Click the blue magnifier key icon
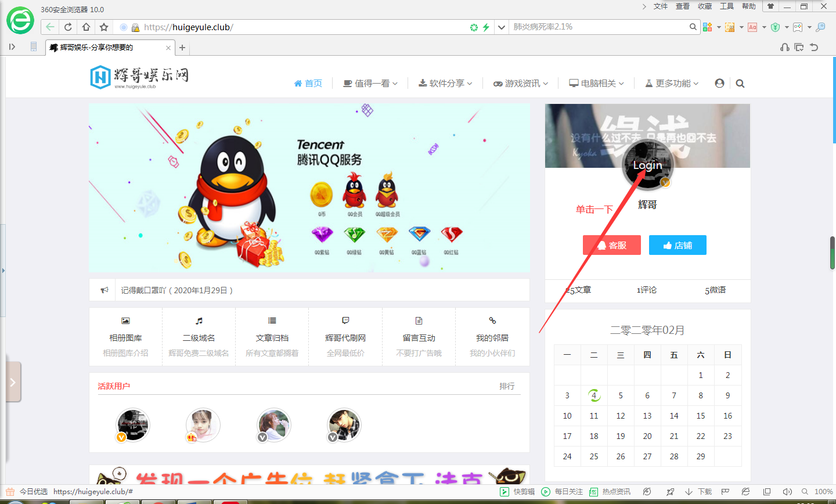Image resolution: width=836 pixels, height=504 pixels. [820, 27]
